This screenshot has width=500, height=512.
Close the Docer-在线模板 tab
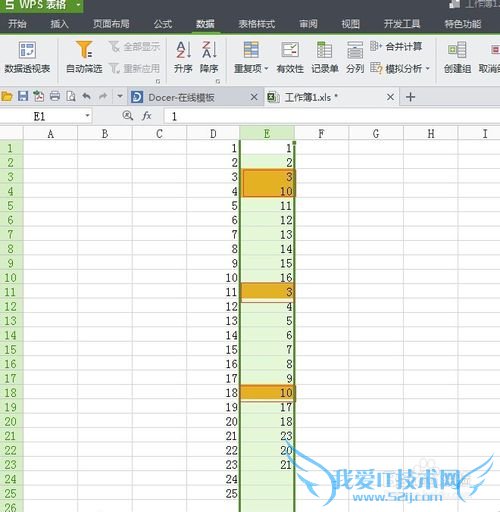click(x=254, y=97)
